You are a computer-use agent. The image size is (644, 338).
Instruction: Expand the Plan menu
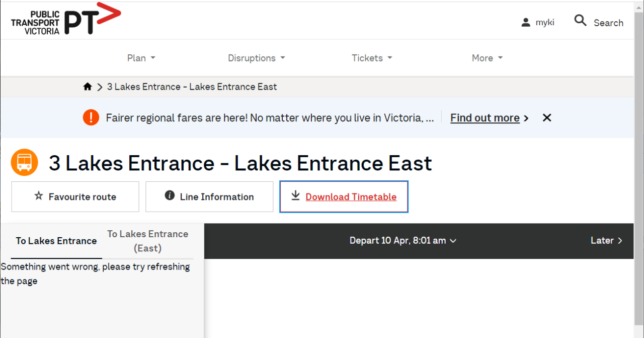click(141, 58)
